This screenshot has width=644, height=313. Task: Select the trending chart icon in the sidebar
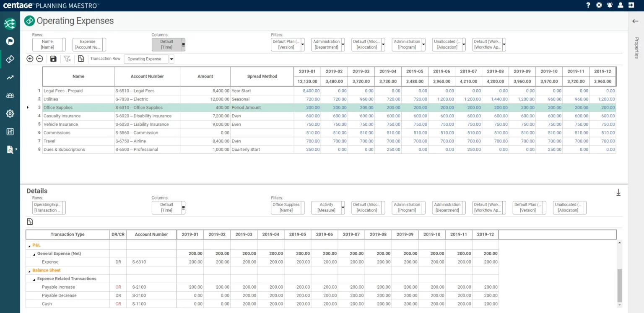(x=10, y=77)
